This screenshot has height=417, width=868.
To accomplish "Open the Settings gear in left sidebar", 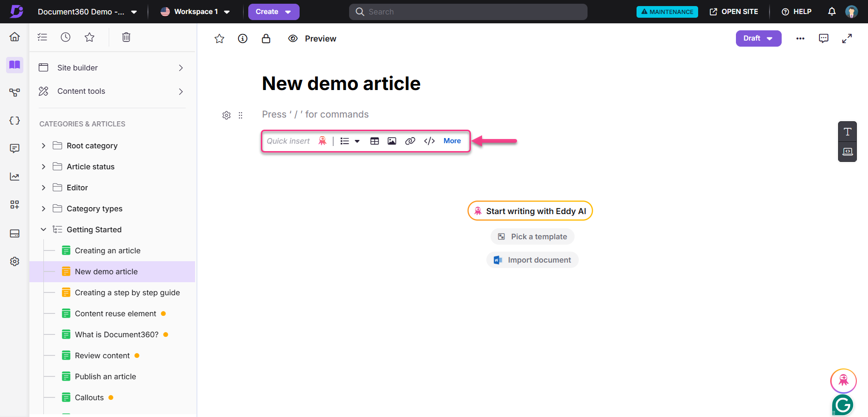I will pyautogui.click(x=14, y=261).
